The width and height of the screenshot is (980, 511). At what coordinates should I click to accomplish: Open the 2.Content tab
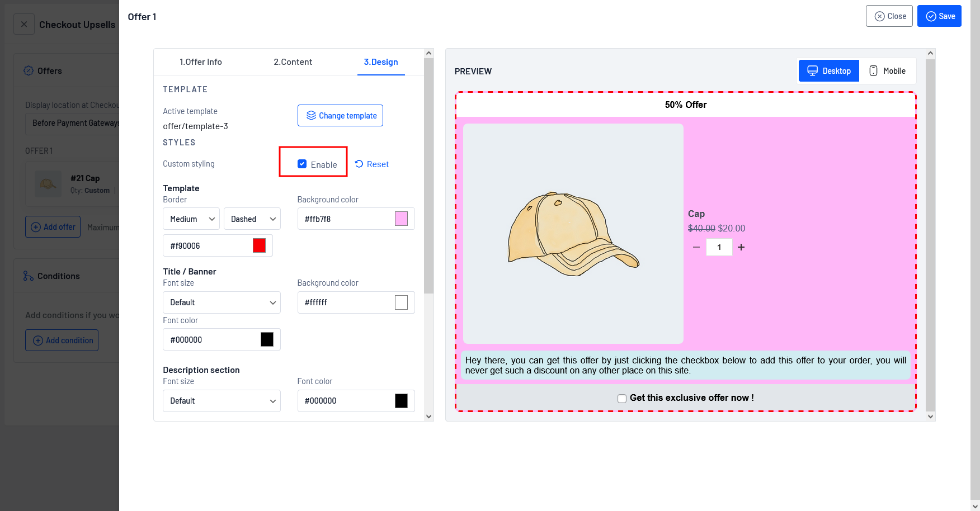coord(293,62)
